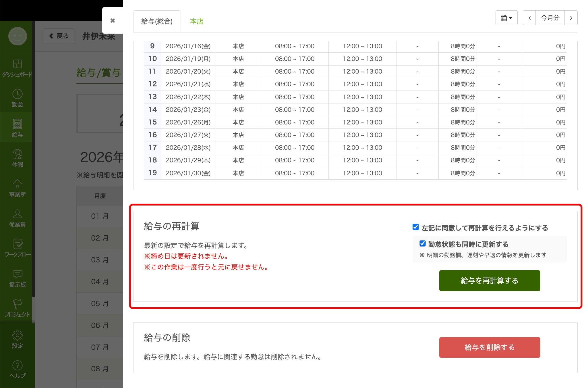The width and height of the screenshot is (588, 388).
Task: Open the calendar date picker dropdown
Action: 506,18
